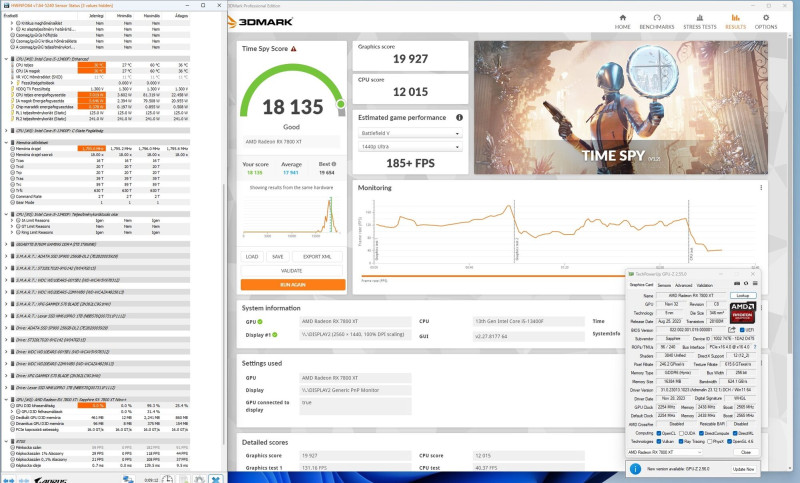Click HWiNFO network remote monitoring icon
Image resolution: width=800 pixels, height=483 pixels.
click(x=128, y=479)
